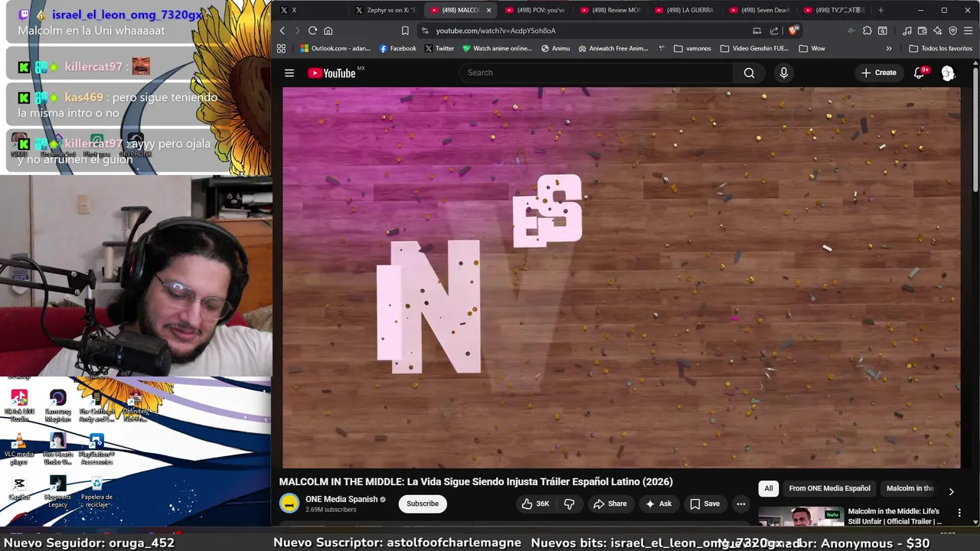Switch to the POV: you've tab

pyautogui.click(x=536, y=10)
